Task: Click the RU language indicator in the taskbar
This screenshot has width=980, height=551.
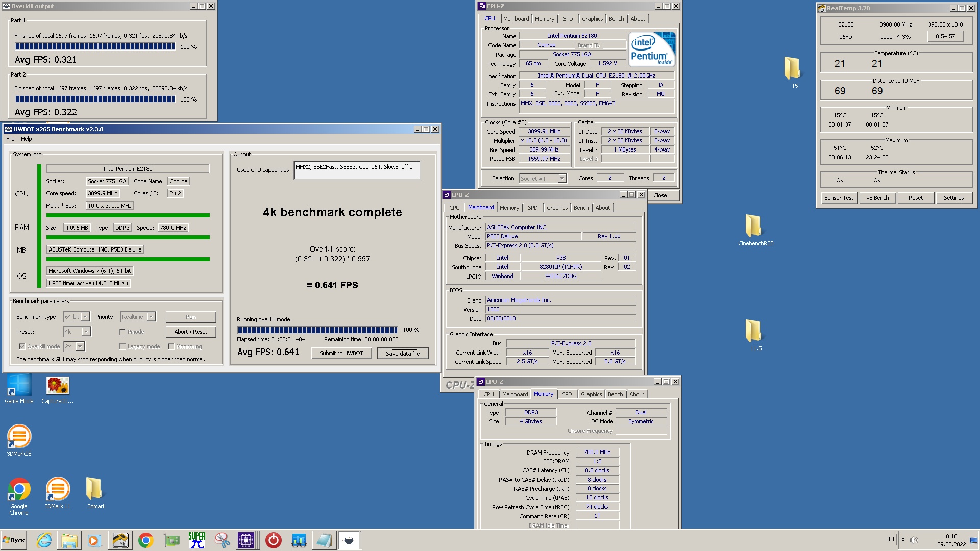Action: point(890,539)
